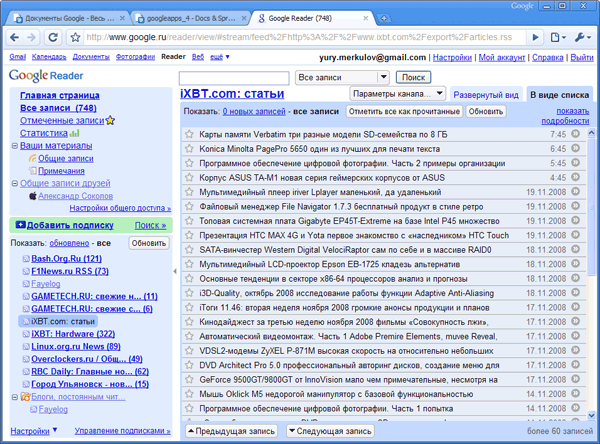The width and height of the screenshot is (600, 444).
Task: Click round arrow icon on 6:45 entry
Action: pyautogui.click(x=576, y=148)
